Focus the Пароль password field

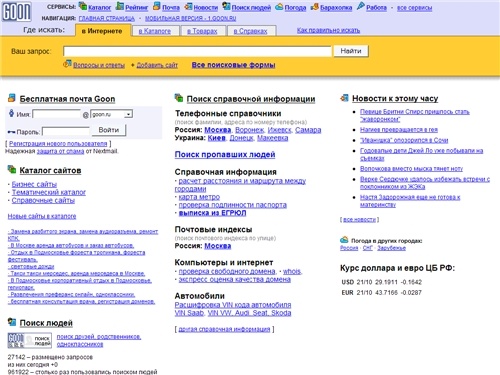click(66, 132)
